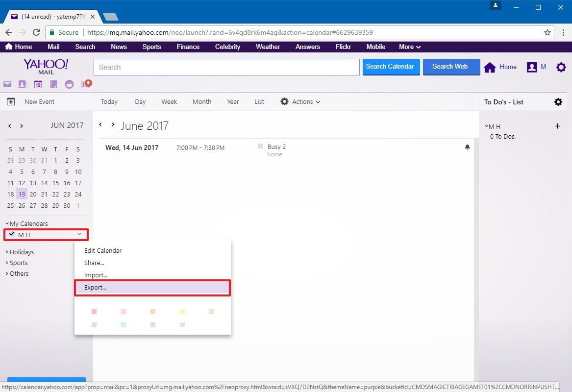Image resolution: width=572 pixels, height=392 pixels.
Task: Expand the Sports calendars group
Action: 7,263
